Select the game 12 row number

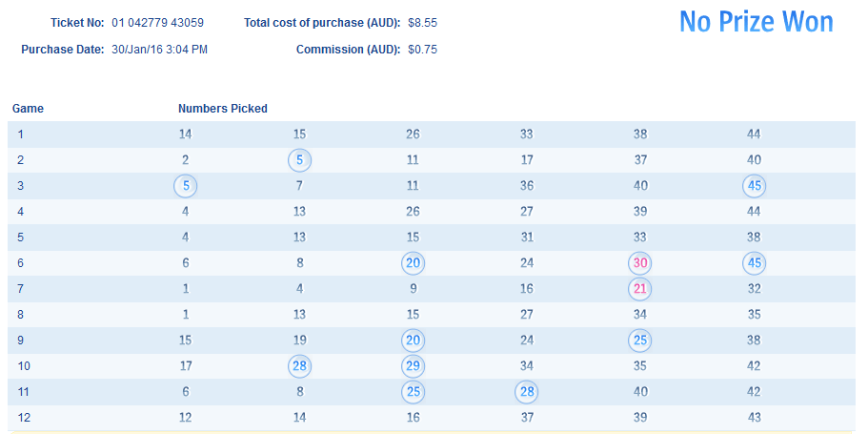pos(24,418)
